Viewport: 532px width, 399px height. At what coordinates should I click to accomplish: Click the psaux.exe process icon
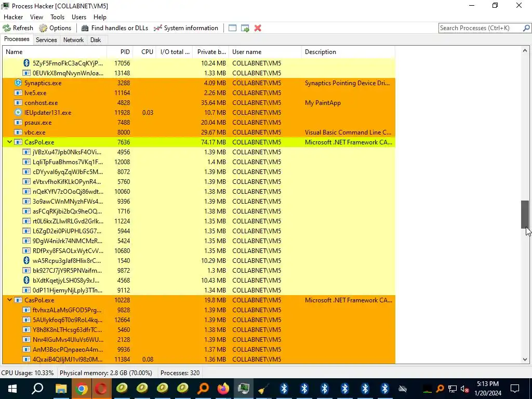click(x=18, y=123)
